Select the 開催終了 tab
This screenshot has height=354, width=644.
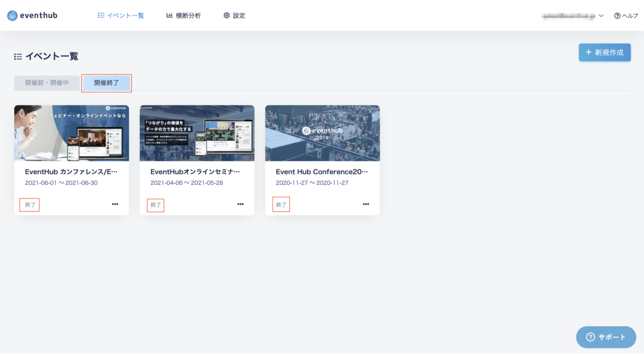point(106,83)
